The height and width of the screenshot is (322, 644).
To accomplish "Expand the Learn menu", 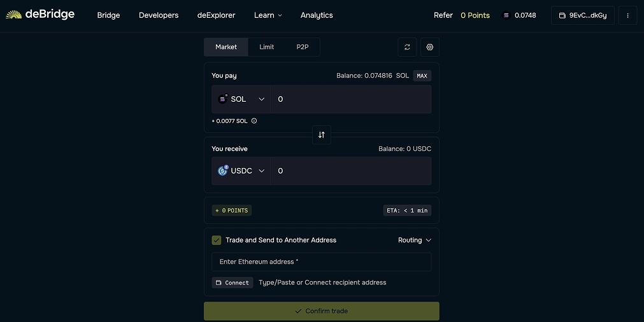I will point(268,15).
